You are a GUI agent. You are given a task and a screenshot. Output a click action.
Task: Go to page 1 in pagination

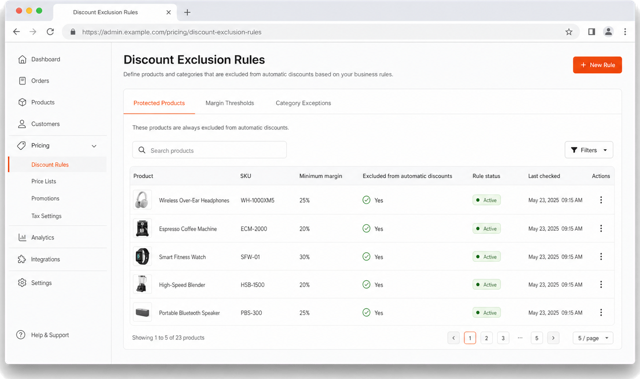[470, 338]
